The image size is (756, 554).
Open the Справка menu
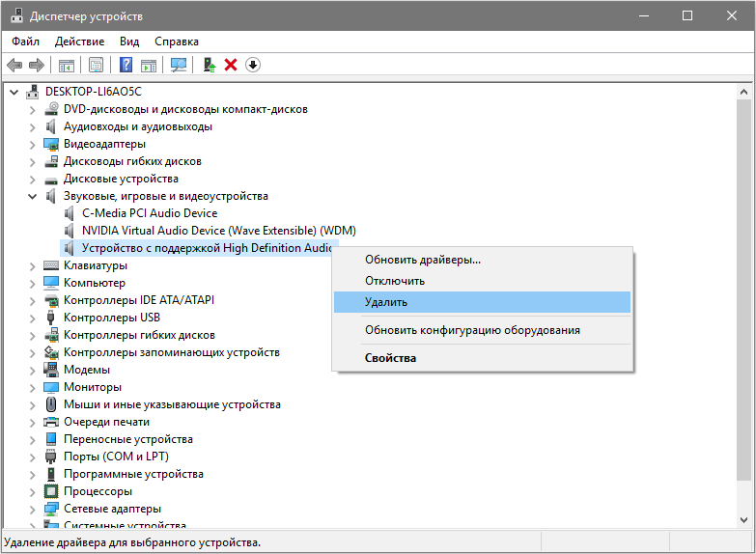pos(176,42)
